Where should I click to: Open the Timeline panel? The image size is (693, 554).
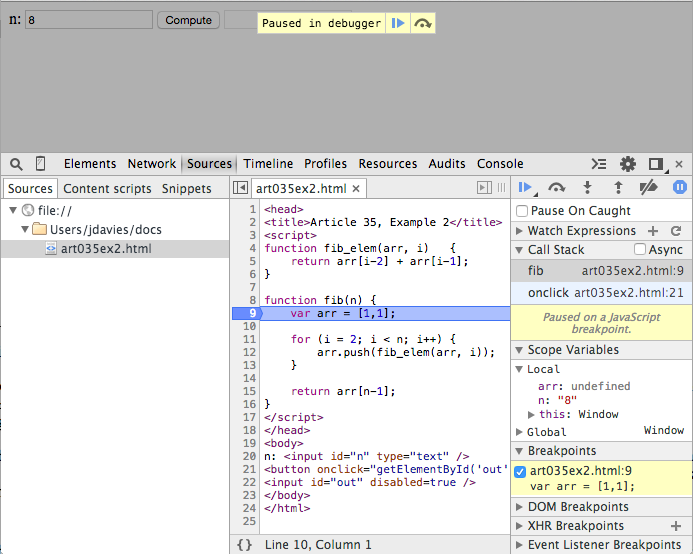(268, 164)
